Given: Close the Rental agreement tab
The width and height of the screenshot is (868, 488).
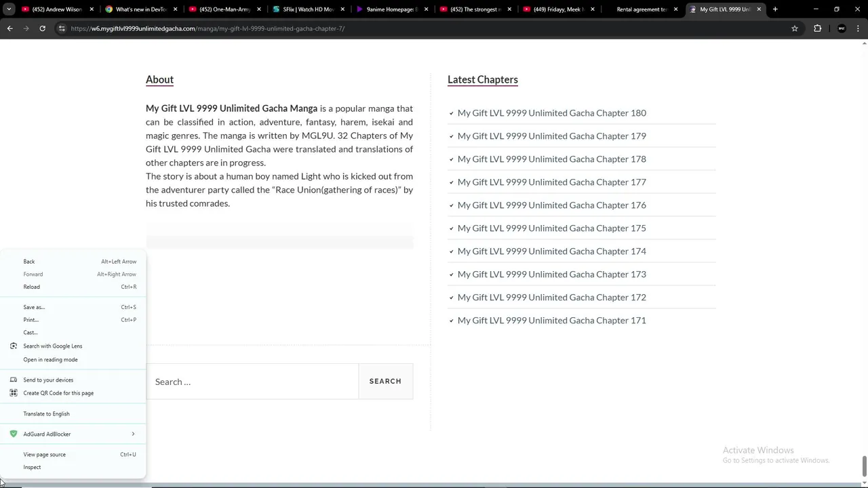Looking at the screenshot, I should [x=675, y=9].
